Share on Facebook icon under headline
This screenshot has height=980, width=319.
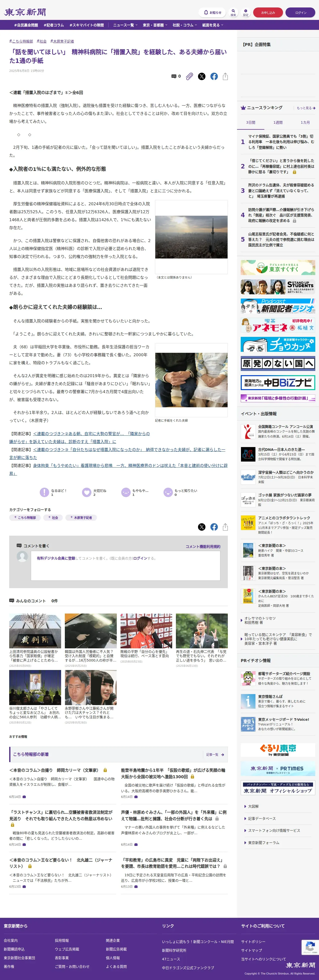pyautogui.click(x=214, y=76)
